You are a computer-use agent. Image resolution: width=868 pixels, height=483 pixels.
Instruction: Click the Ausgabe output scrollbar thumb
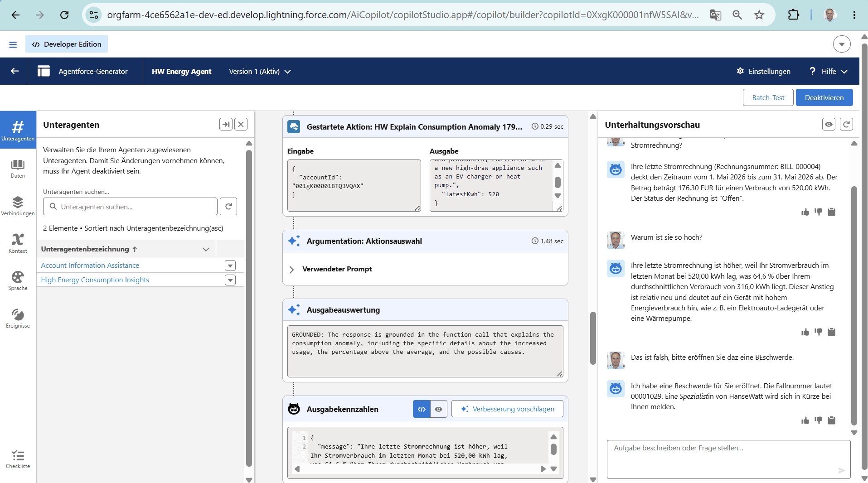click(x=558, y=182)
